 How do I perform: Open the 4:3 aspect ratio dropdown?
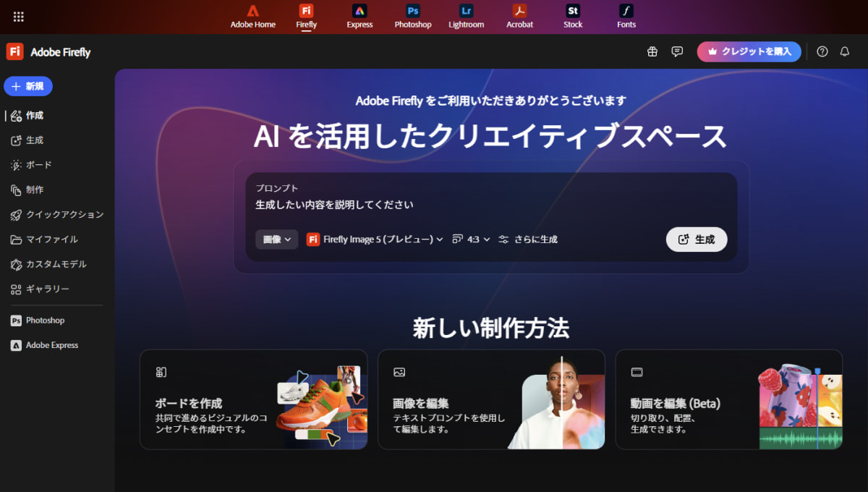point(471,239)
